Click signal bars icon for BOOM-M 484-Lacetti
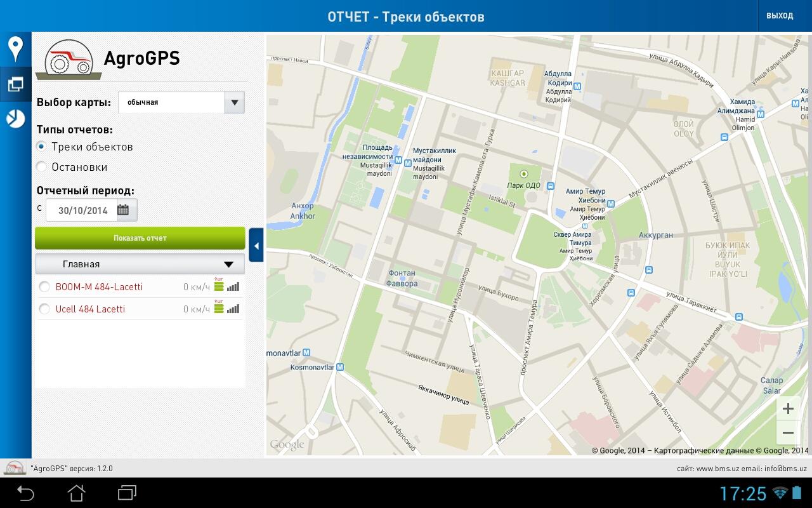Viewport: 812px width, 508px height. 233,287
